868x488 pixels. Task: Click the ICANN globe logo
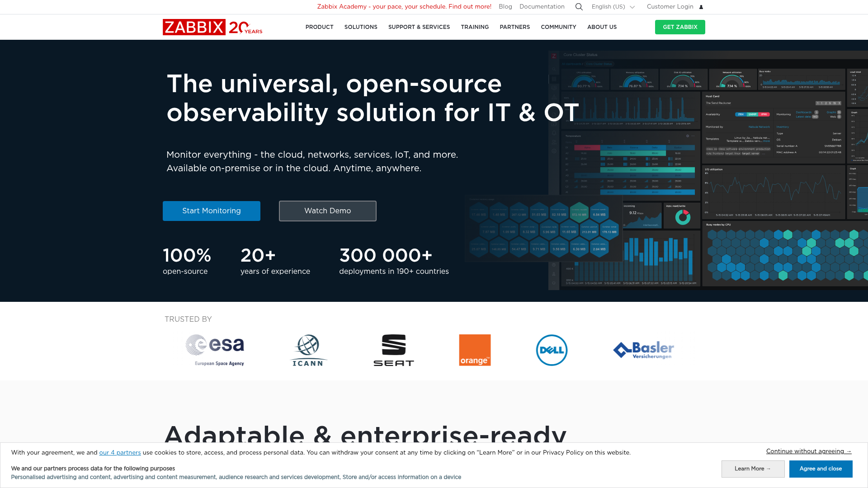(308, 350)
